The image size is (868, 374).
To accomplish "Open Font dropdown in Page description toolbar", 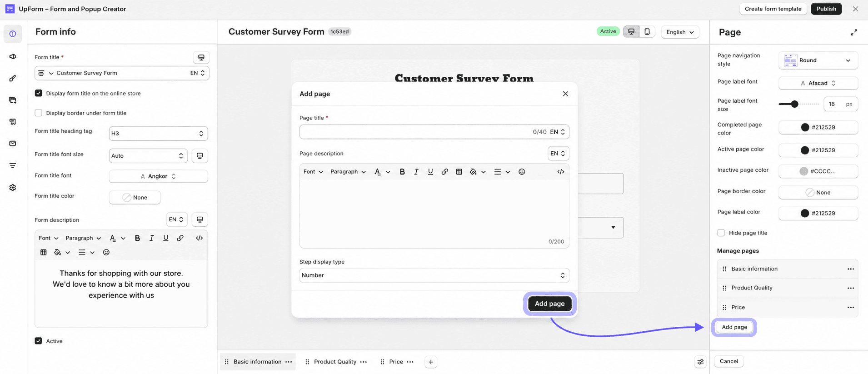I will pos(313,172).
